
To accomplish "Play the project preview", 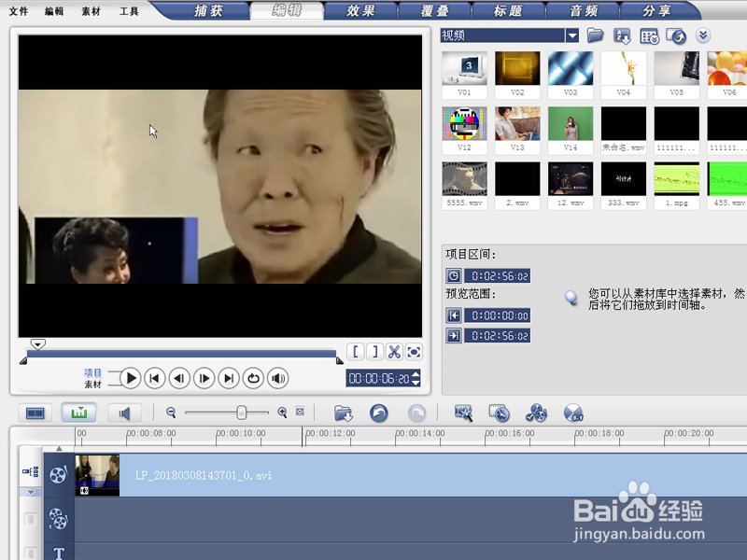I will 130,379.
